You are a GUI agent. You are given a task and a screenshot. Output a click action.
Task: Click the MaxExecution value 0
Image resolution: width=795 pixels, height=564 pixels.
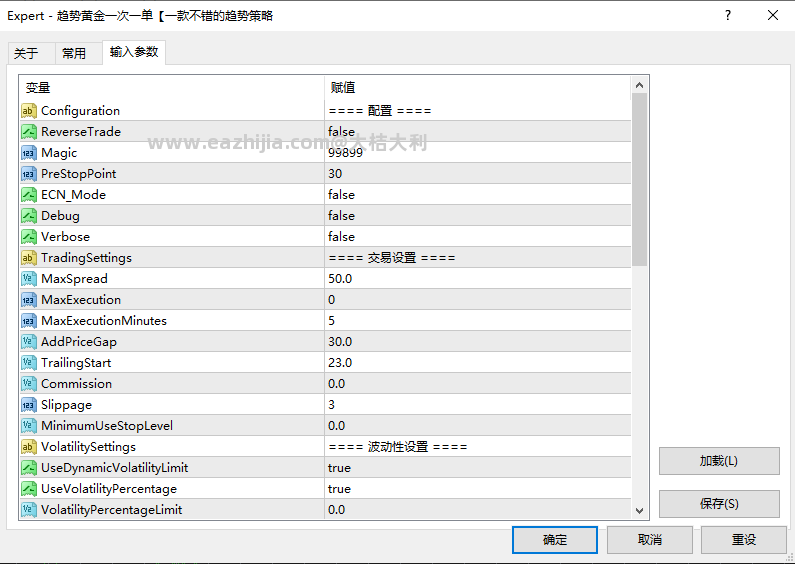(x=332, y=300)
